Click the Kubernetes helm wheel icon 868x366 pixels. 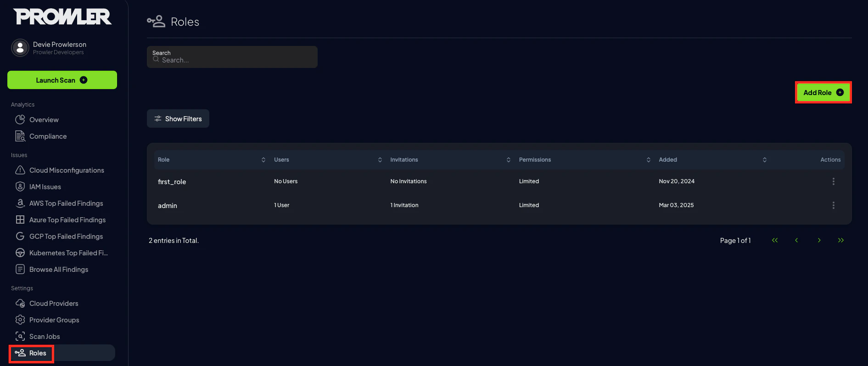[x=20, y=253]
